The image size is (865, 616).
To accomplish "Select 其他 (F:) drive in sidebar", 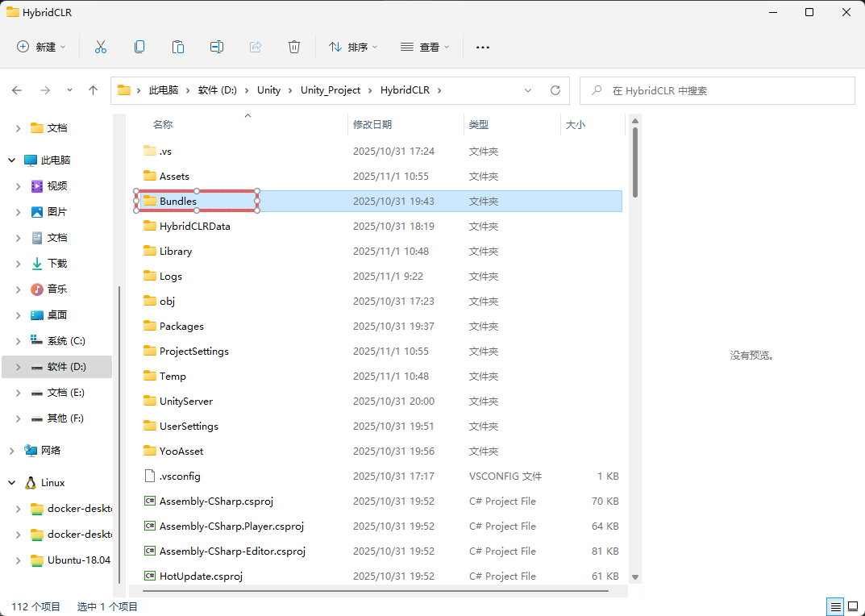I will tap(57, 418).
